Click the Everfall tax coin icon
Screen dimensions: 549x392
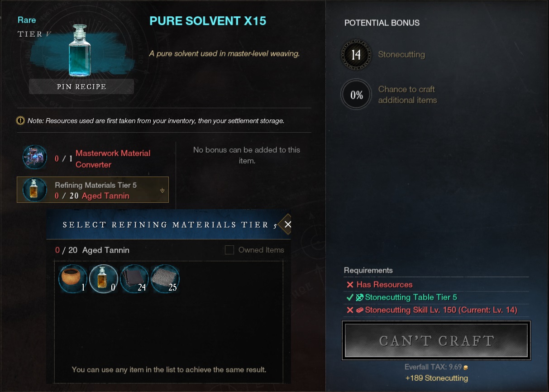[466, 367]
